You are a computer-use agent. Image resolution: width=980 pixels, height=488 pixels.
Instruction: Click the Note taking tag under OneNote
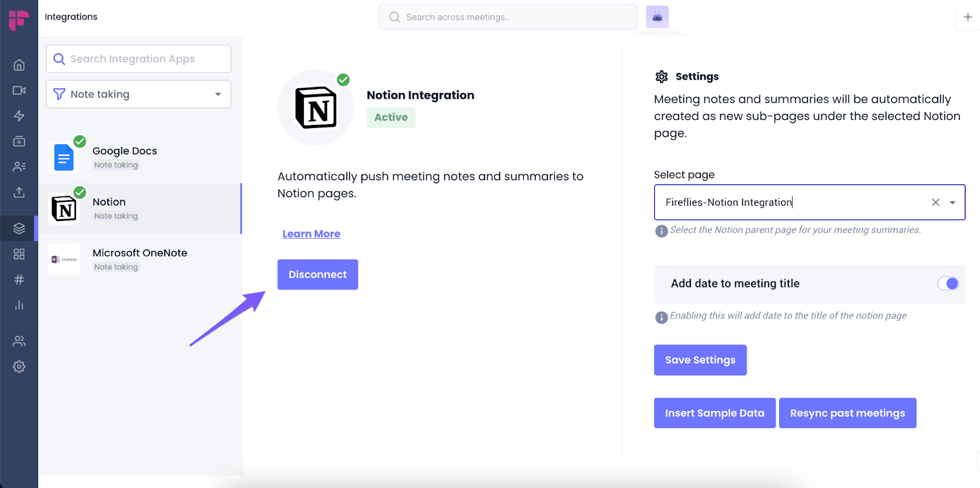[x=116, y=267]
